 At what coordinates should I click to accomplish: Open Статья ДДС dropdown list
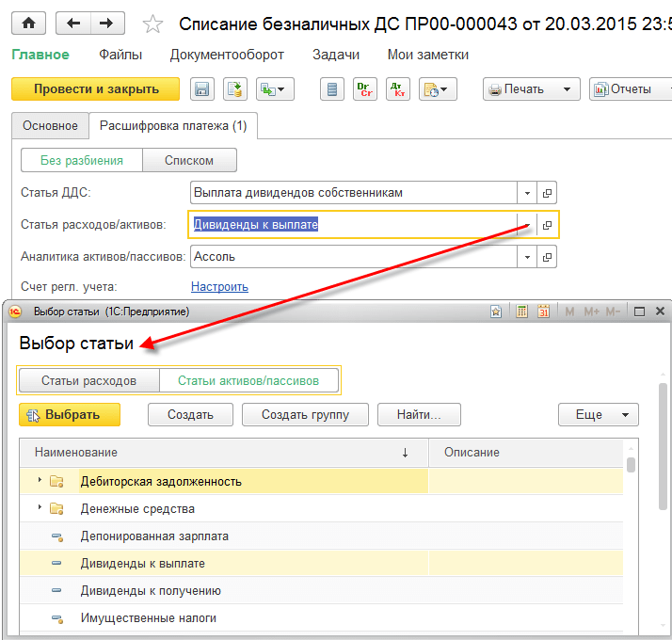527,193
